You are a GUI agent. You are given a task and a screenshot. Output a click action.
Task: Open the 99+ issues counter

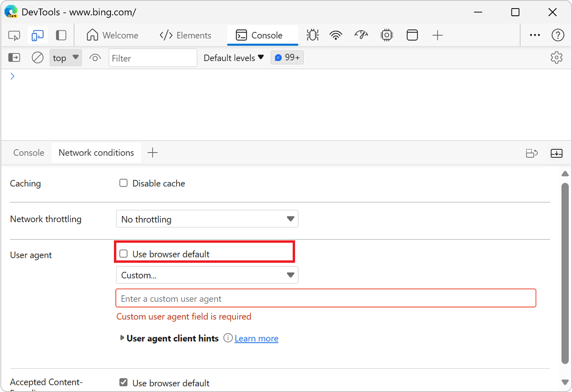pyautogui.click(x=287, y=58)
